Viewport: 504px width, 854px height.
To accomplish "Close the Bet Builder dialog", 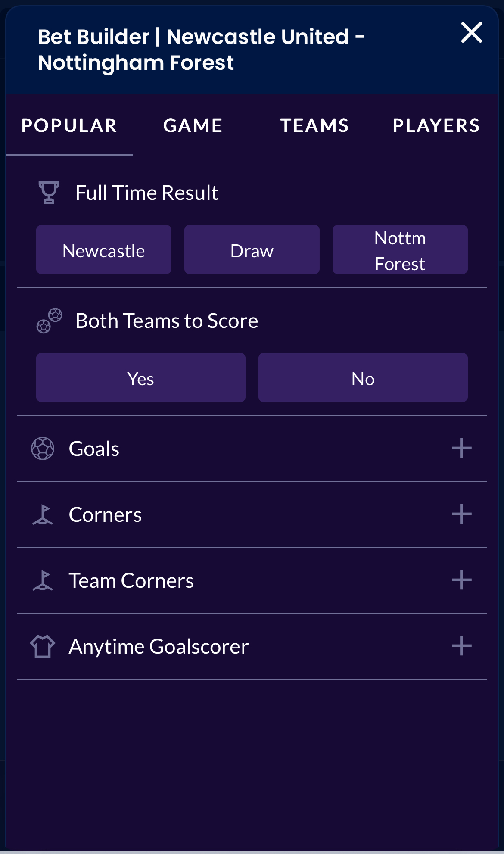I will tap(472, 32).
